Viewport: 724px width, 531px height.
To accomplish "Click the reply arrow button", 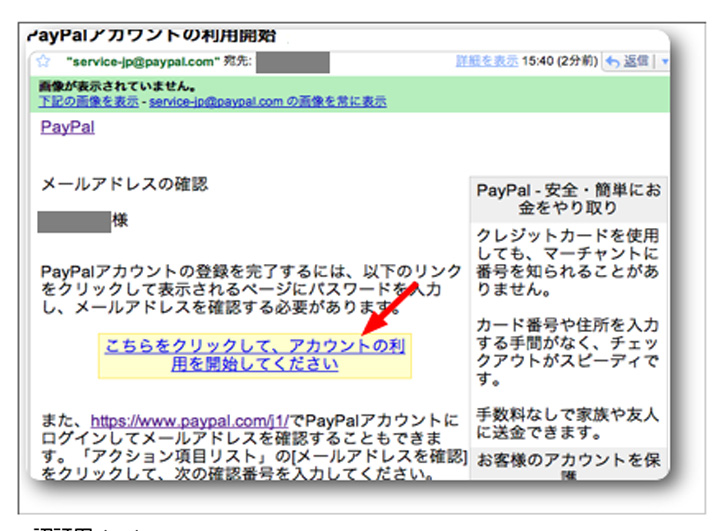I will point(628,61).
